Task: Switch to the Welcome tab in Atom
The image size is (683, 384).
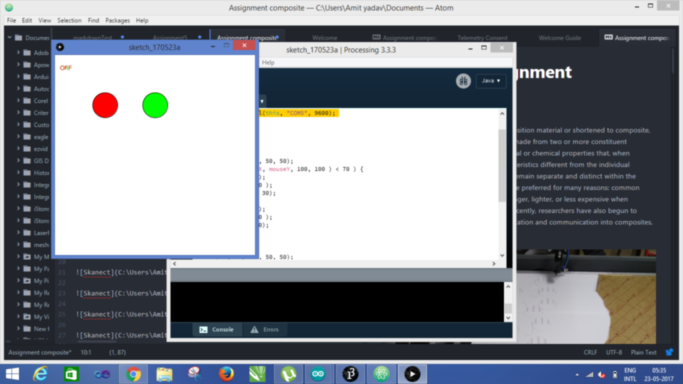Action: point(325,38)
